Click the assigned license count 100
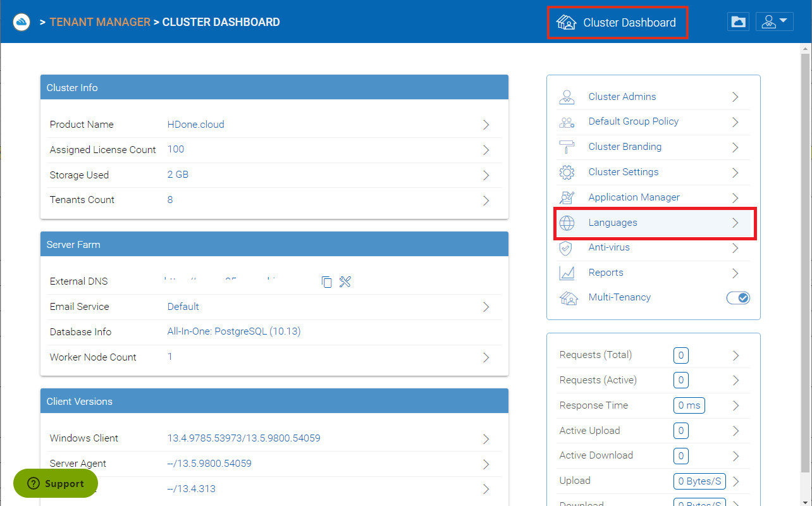The height and width of the screenshot is (506, 812). pyautogui.click(x=176, y=149)
